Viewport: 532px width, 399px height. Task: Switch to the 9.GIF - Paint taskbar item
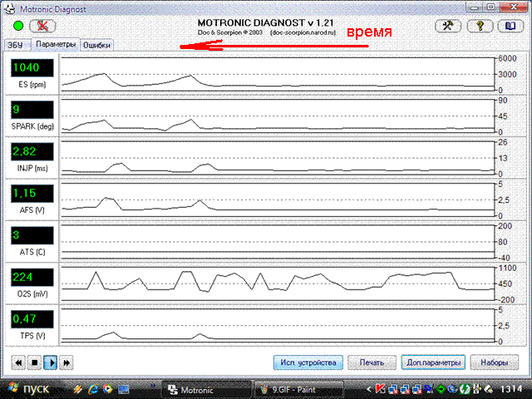coord(289,390)
